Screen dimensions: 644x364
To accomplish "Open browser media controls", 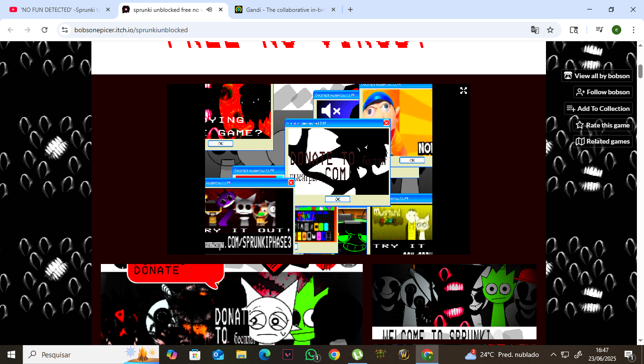I will click(x=599, y=30).
